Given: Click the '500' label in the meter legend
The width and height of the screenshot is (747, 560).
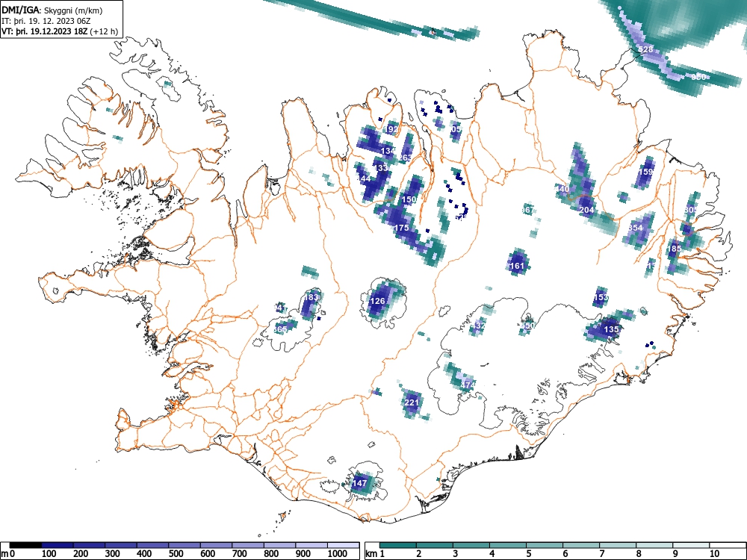Looking at the screenshot, I should coord(176,554).
